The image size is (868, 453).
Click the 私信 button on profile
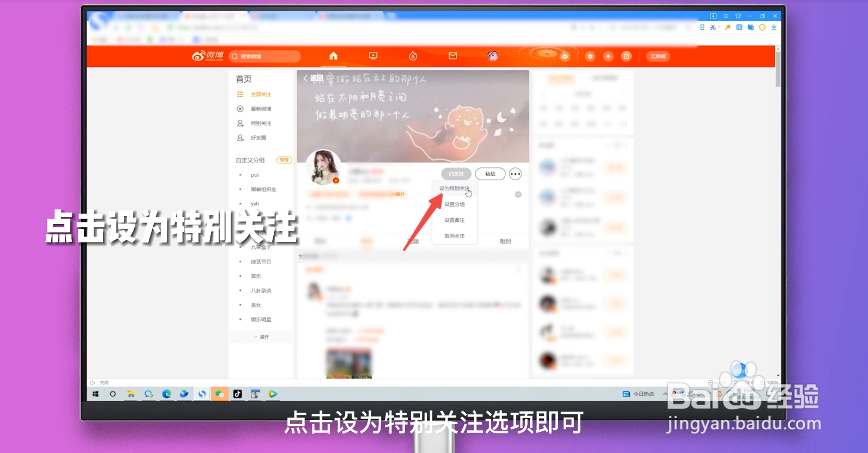[x=490, y=174]
